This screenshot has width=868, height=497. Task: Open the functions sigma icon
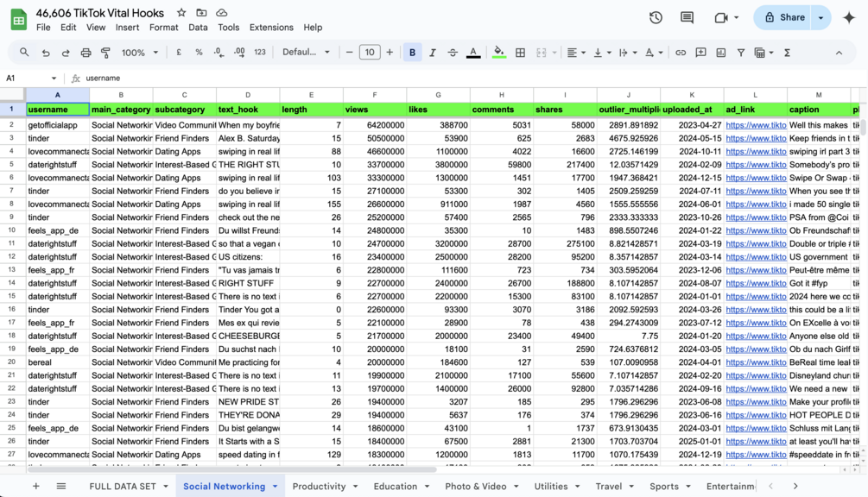pos(787,53)
